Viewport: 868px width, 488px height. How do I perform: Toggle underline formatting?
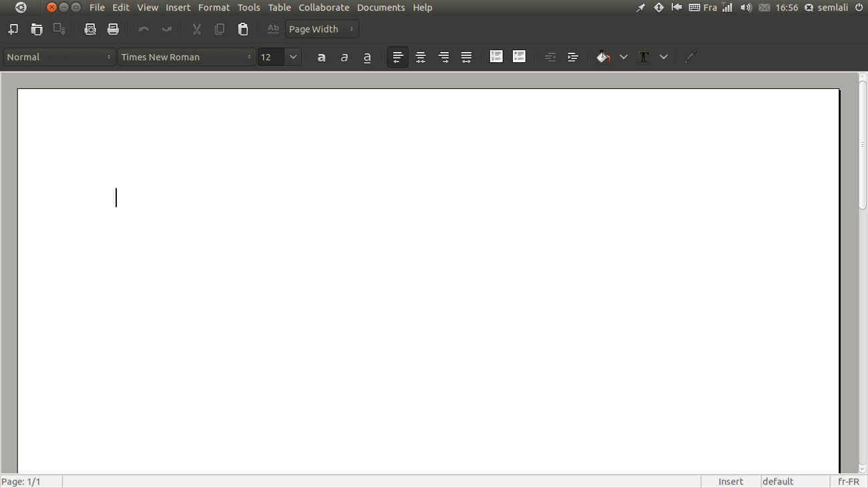click(367, 57)
